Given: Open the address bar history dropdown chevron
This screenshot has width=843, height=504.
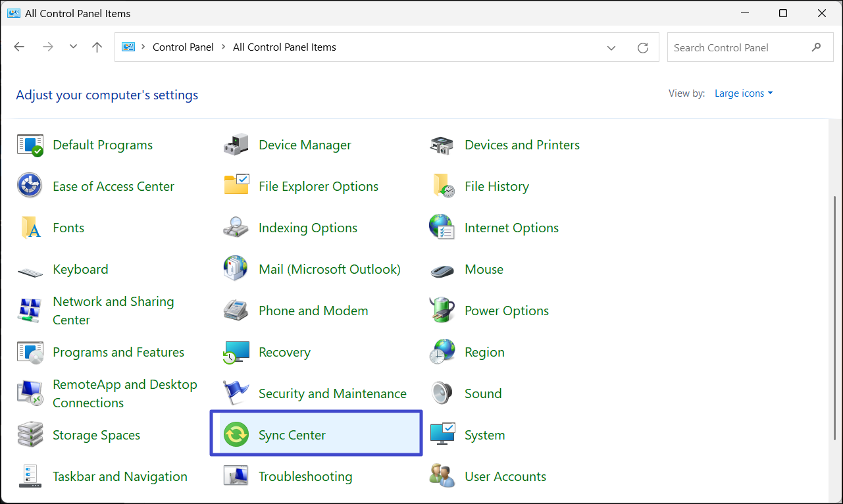Looking at the screenshot, I should (x=611, y=47).
